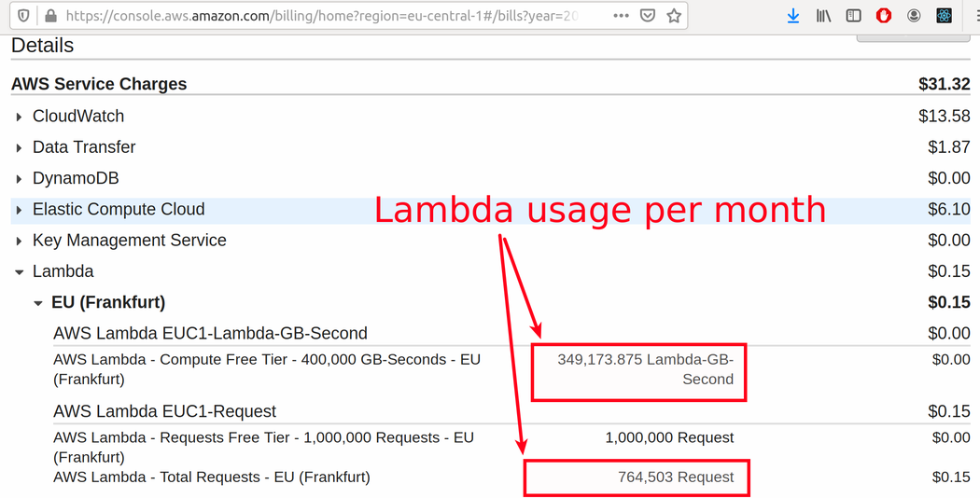Click the padlock site security icon
Viewport: 980px width, 498px height.
click(51, 16)
